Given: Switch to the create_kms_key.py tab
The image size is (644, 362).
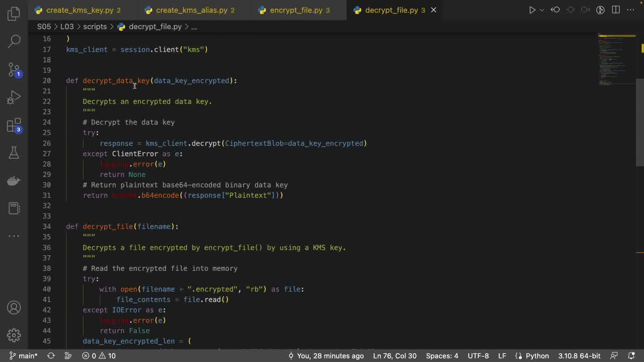Looking at the screenshot, I should (x=79, y=10).
